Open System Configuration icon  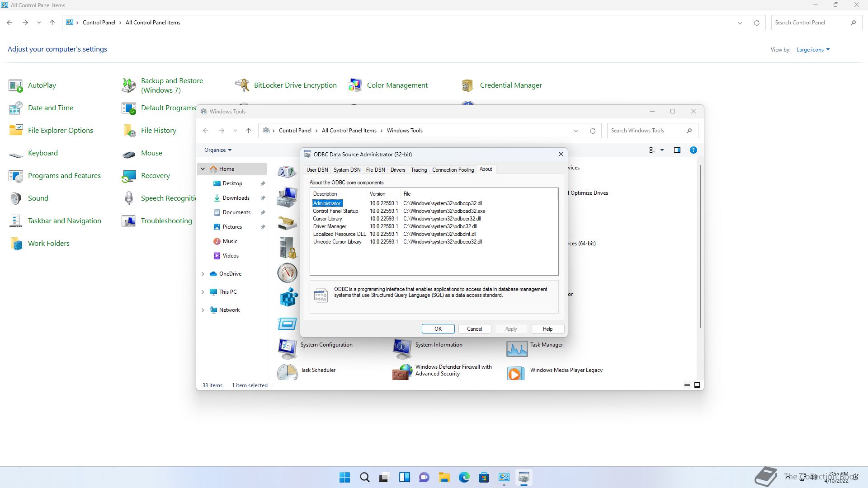[287, 347]
